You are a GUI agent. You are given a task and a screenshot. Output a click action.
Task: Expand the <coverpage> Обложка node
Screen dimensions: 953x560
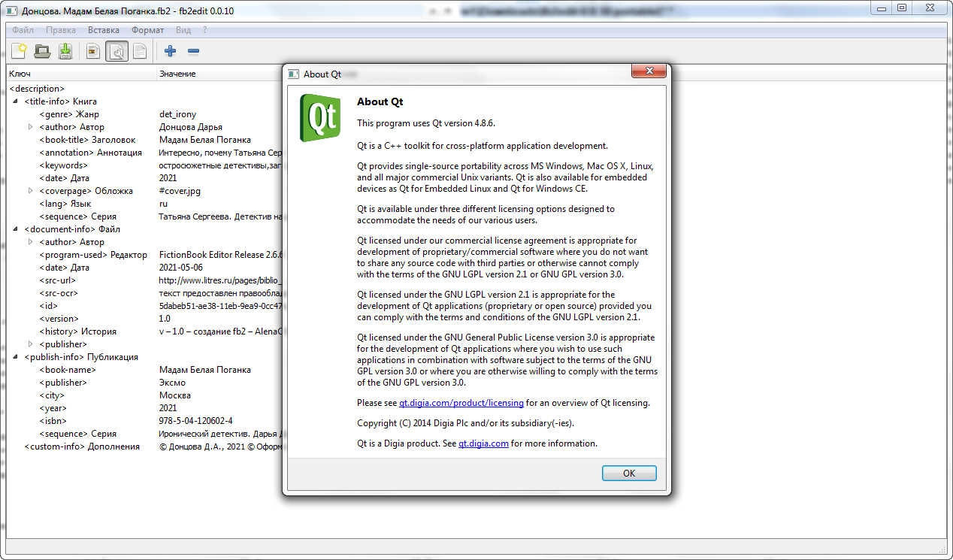31,190
